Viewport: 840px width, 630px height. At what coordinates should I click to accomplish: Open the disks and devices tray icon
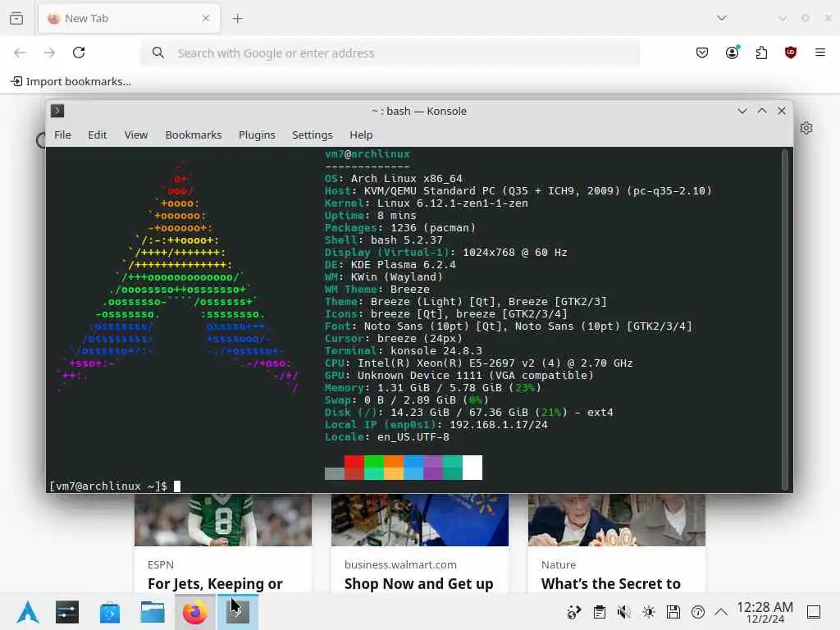click(x=673, y=612)
